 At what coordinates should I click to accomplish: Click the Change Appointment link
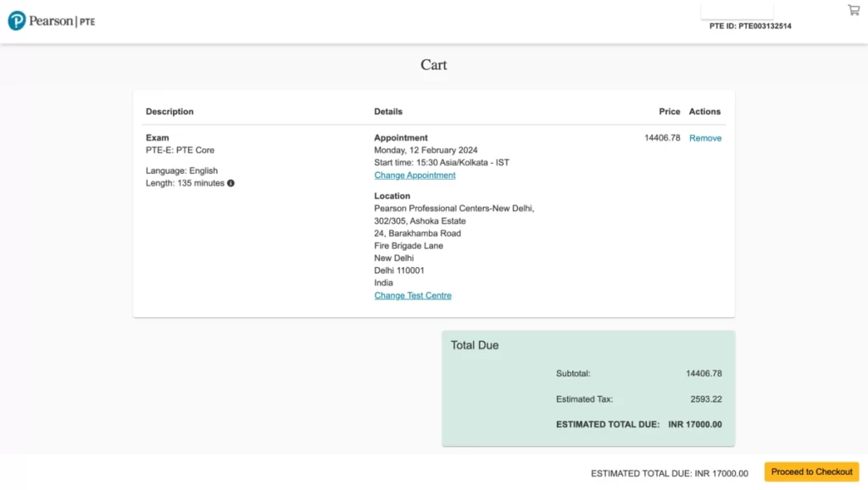pyautogui.click(x=415, y=175)
